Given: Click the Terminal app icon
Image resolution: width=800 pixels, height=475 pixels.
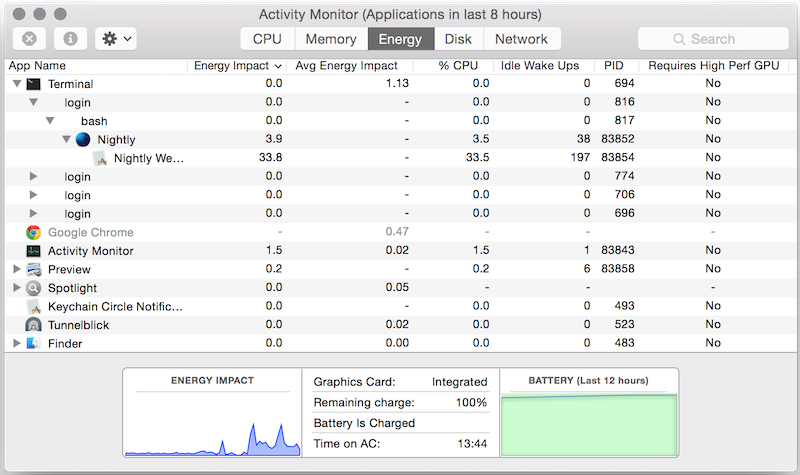Looking at the screenshot, I should [34, 85].
